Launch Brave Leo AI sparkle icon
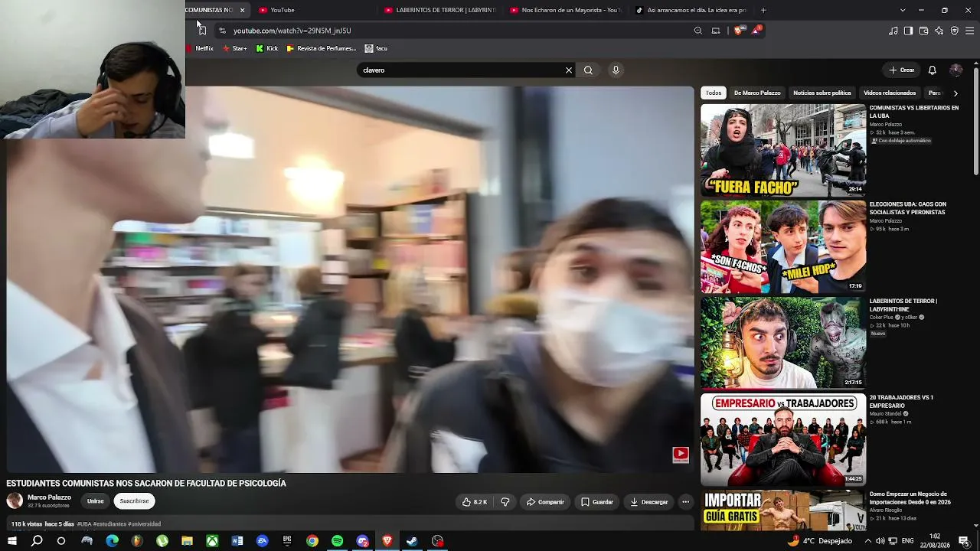Image resolution: width=980 pixels, height=551 pixels. click(939, 31)
